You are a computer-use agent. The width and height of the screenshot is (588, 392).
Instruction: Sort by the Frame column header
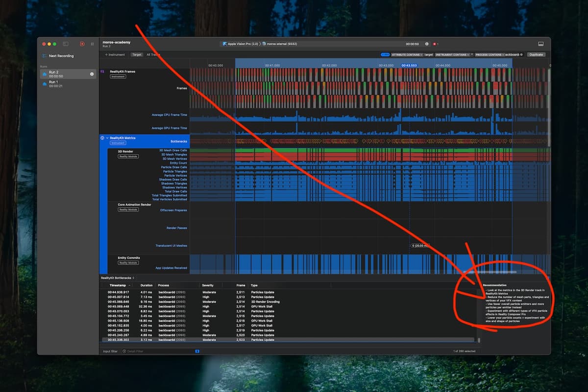(240, 285)
